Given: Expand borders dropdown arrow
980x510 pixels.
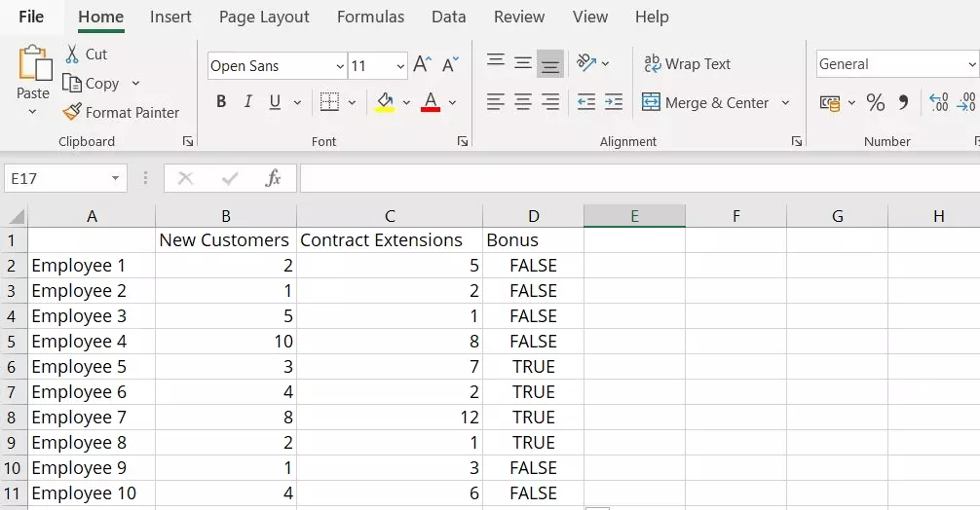Looking at the screenshot, I should coord(352,102).
